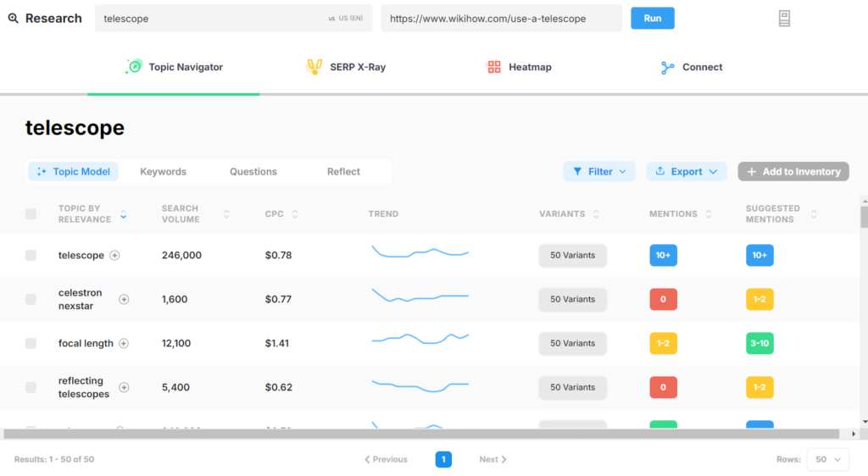The width and height of the screenshot is (868, 476).
Task: Sort by the Search Volume column arrows
Action: coord(226,214)
